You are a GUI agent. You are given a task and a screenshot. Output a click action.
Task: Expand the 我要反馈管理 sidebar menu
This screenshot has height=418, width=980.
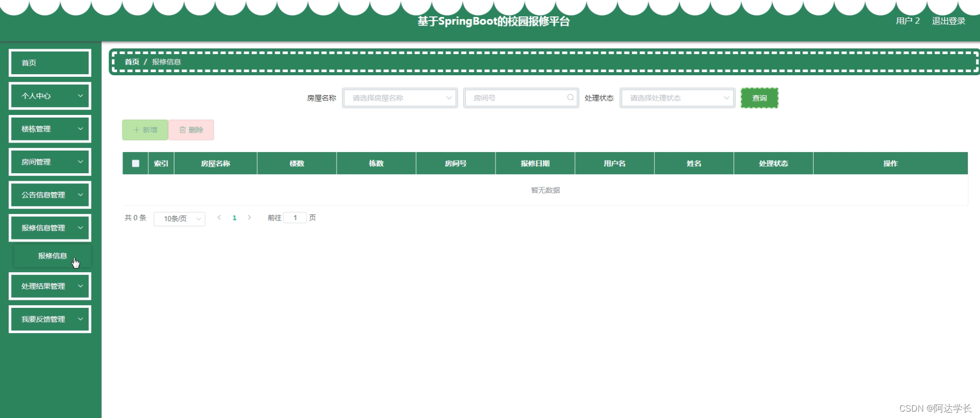[50, 319]
